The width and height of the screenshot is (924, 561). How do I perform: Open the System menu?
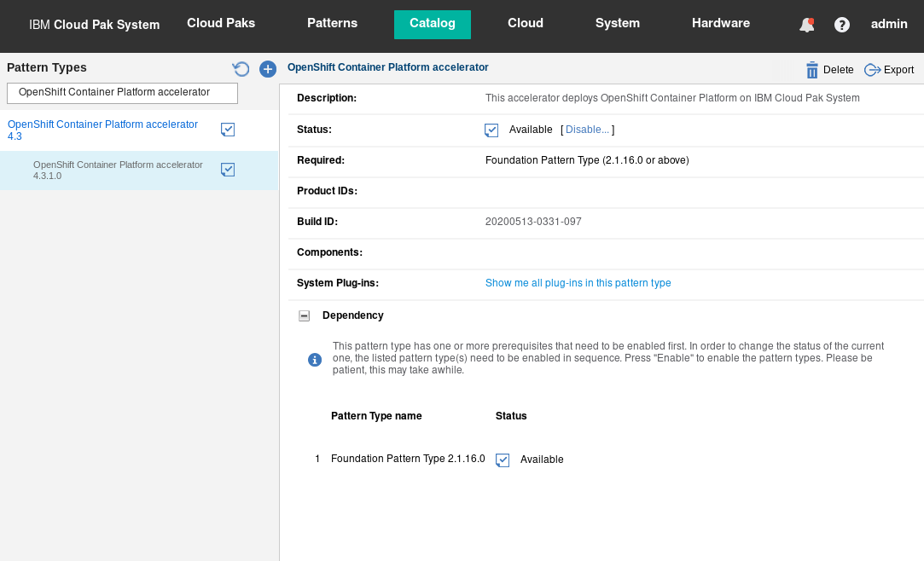(618, 23)
